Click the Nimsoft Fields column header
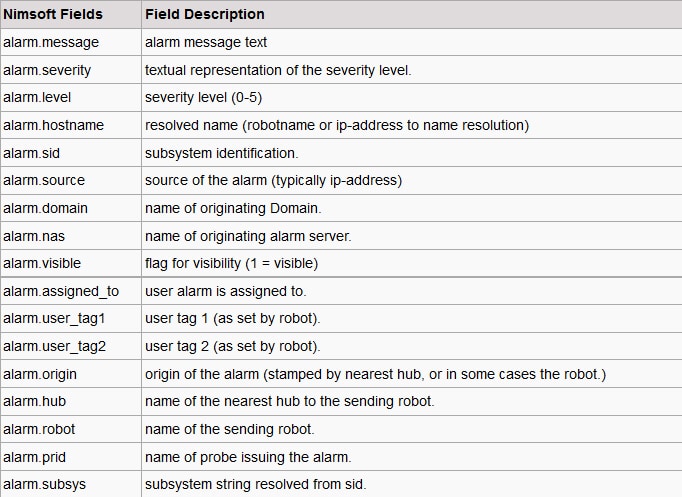This screenshot has width=682, height=497. point(52,15)
